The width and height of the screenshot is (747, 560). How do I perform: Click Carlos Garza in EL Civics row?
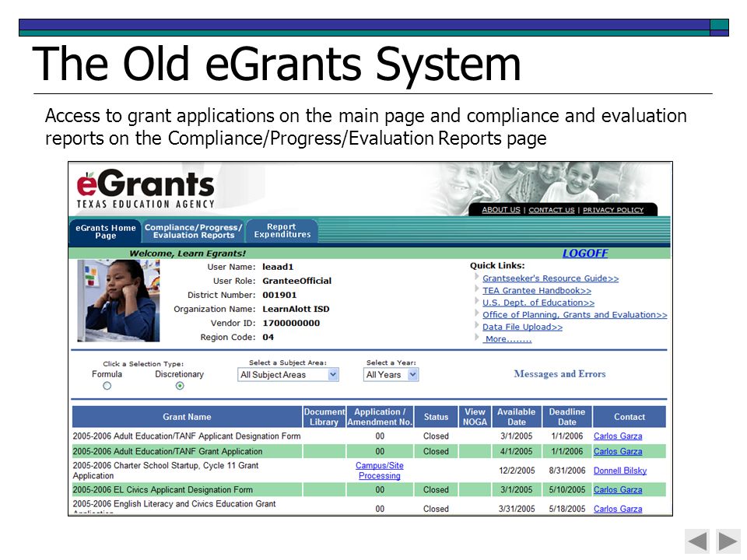click(x=617, y=490)
